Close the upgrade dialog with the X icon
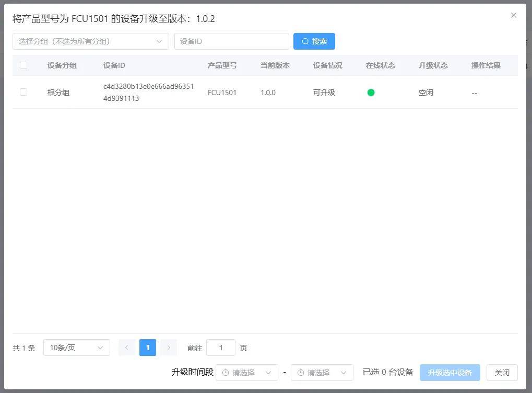 (x=513, y=15)
